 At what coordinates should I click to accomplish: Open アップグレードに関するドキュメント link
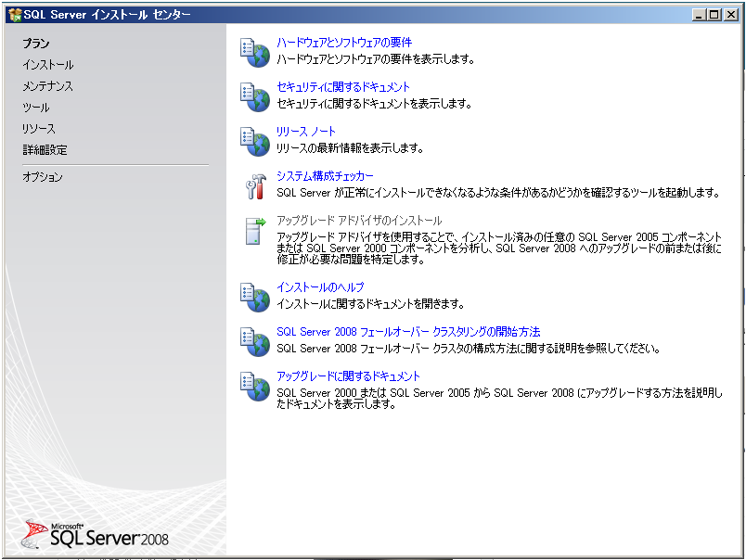coord(348,376)
